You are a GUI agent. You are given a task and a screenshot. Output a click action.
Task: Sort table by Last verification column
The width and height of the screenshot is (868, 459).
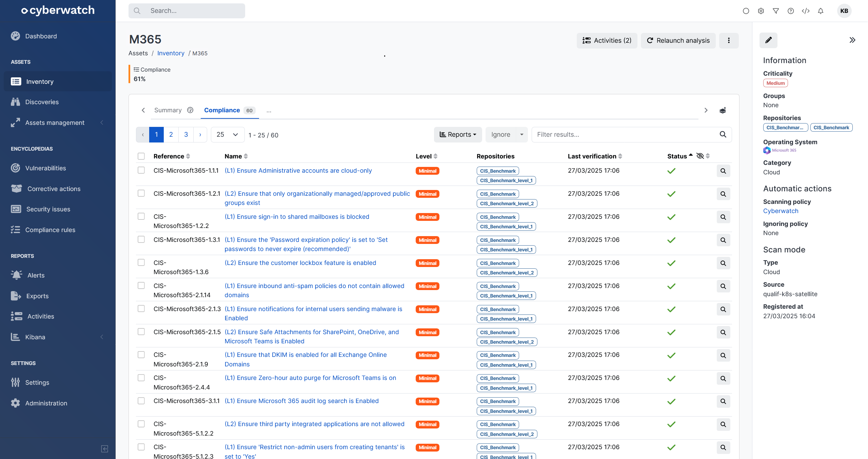(x=595, y=156)
